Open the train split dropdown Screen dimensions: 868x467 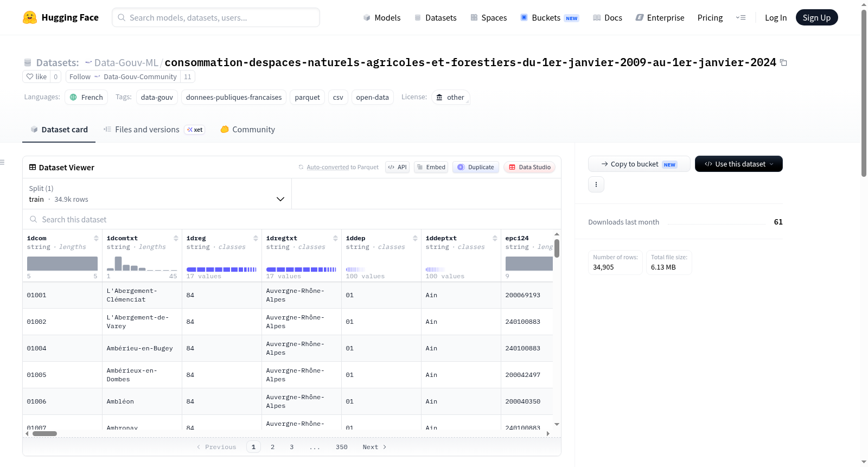157,194
